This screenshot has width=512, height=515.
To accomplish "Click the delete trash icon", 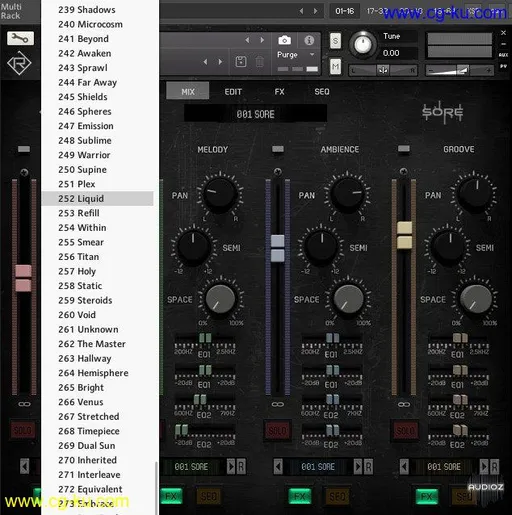I will click(x=259, y=62).
